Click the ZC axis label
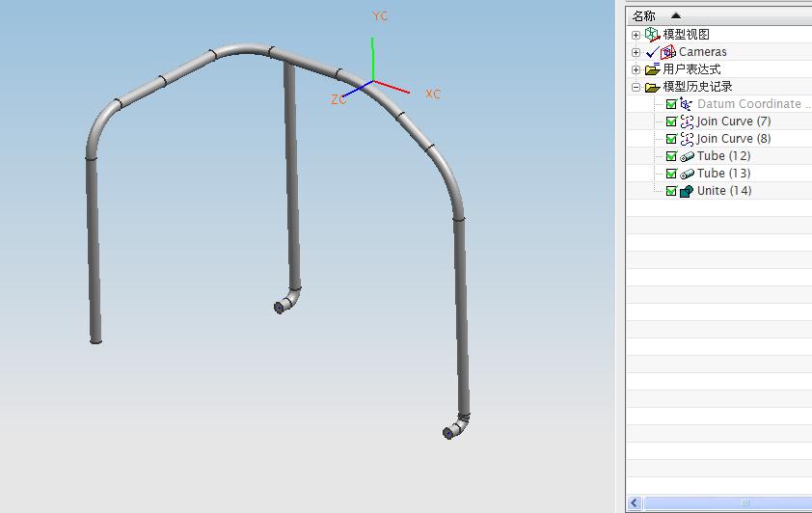The width and height of the screenshot is (812, 513). click(338, 100)
